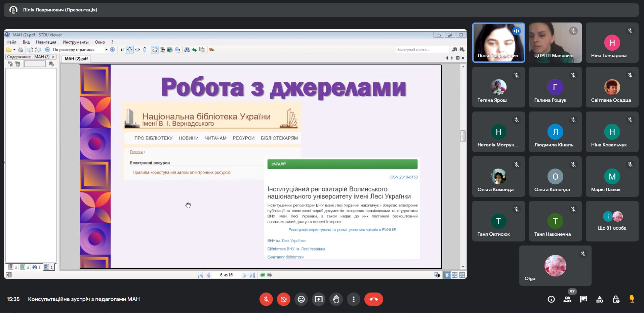Toggle camera off button in call bar
The width and height of the screenshot is (644, 313).
tap(283, 299)
